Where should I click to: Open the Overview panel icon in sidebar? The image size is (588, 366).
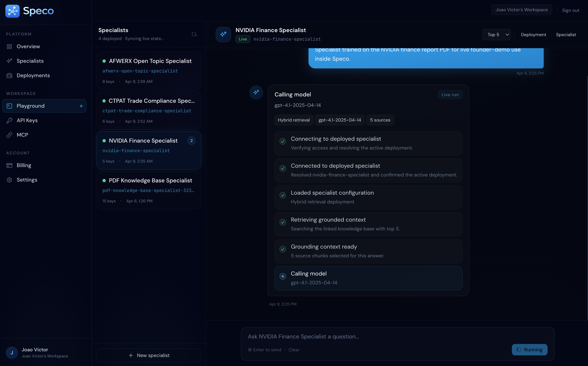9,46
